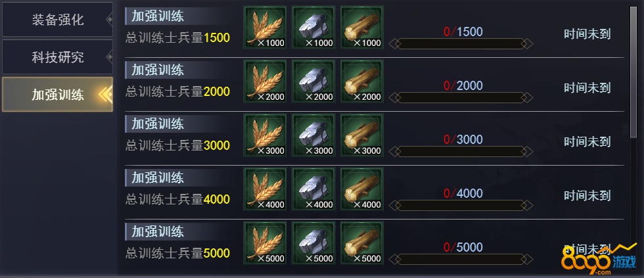Click the wheat icon labeled ×3000
This screenshot has width=644, height=278.
265,135
